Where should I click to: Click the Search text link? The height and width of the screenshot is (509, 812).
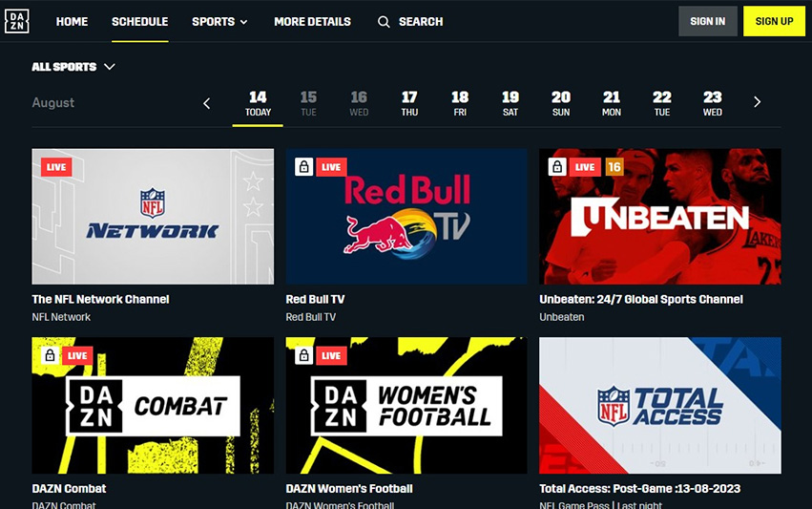point(421,22)
